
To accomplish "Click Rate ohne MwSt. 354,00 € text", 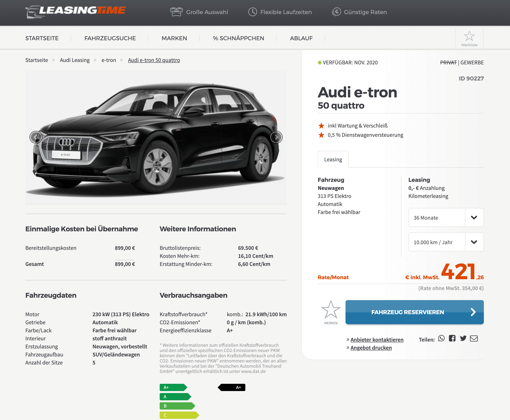I will [451, 288].
